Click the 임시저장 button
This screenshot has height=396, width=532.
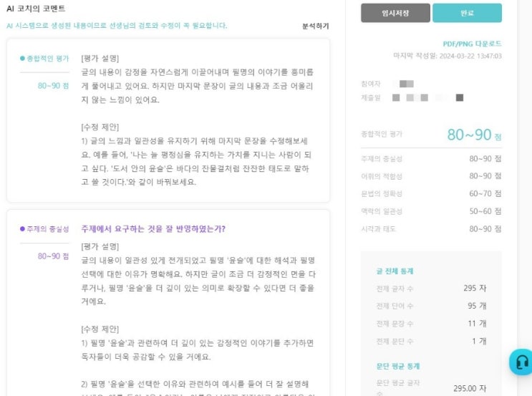[396, 13]
